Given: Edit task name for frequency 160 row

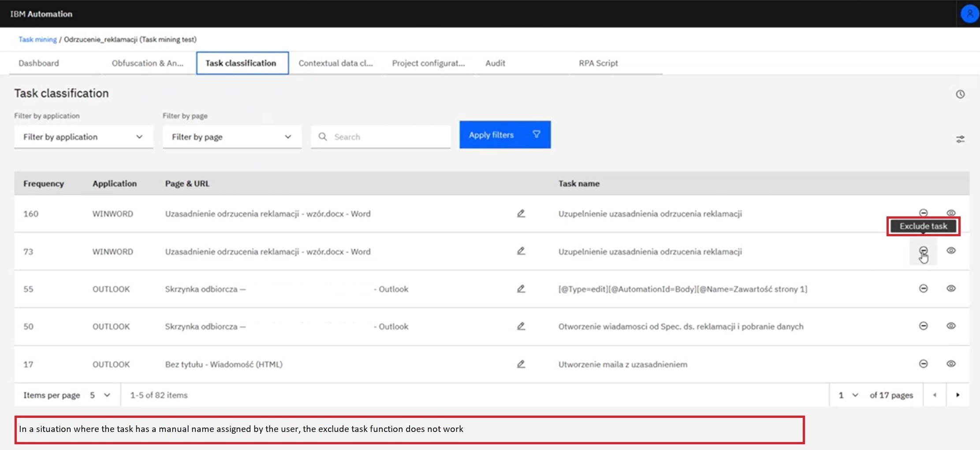Looking at the screenshot, I should tap(521, 214).
